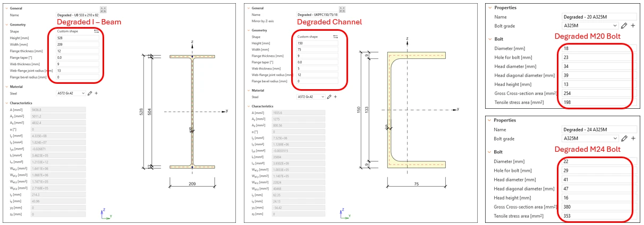Screen dimensions: 644x225
Task: Click the I-beam Name field 'Degraded - UB 533'
Action: pos(78,15)
